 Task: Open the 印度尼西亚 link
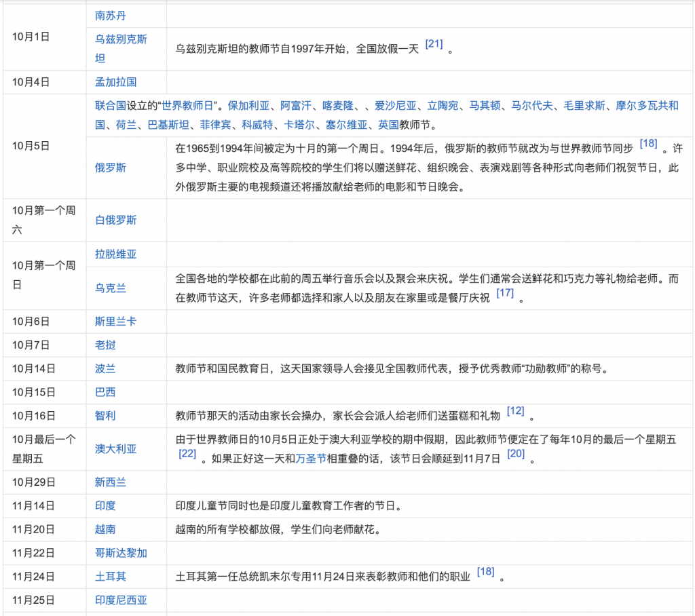pos(121,600)
